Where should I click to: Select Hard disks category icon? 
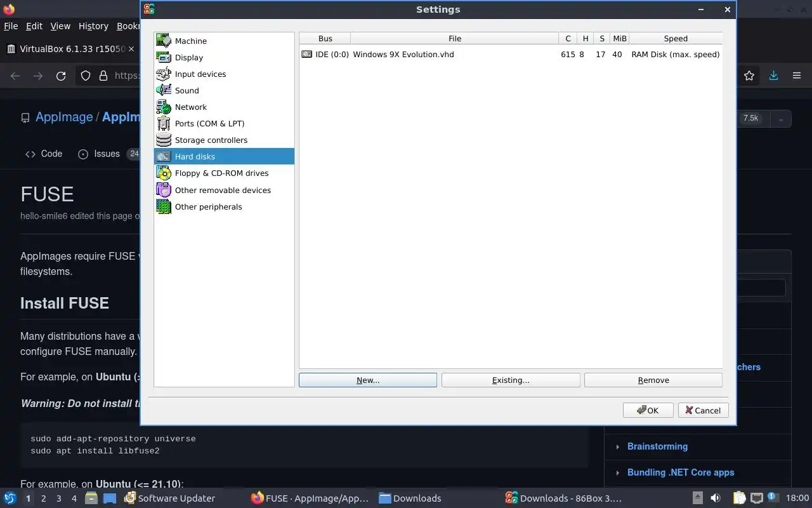pyautogui.click(x=164, y=156)
